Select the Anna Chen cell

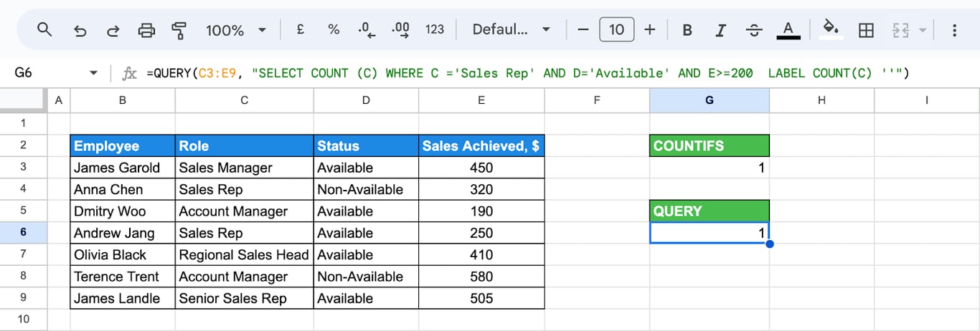coord(123,189)
